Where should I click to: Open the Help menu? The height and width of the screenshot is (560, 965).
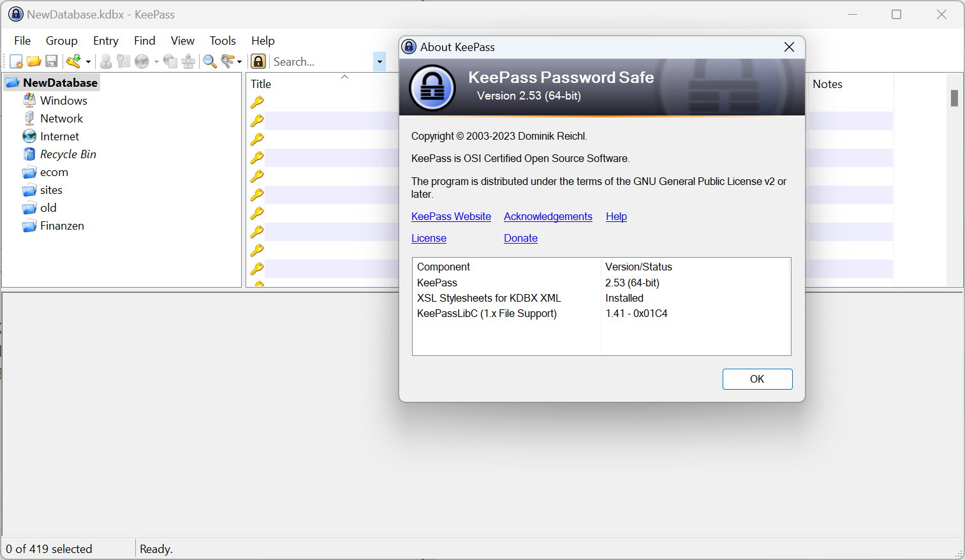pyautogui.click(x=263, y=40)
